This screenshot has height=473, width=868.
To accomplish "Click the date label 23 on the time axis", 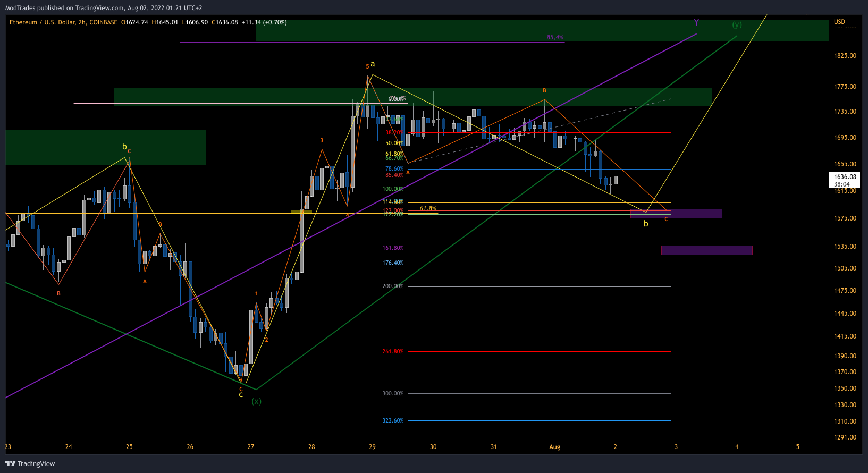I will point(8,447).
